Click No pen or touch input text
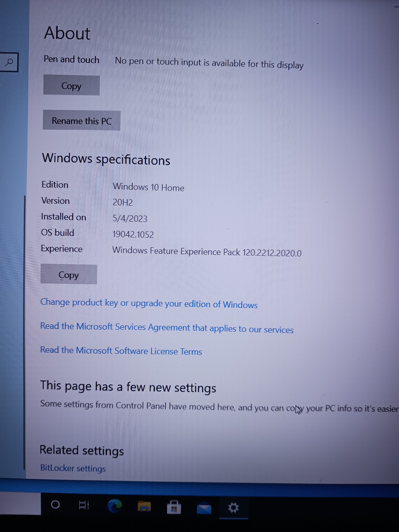399x532 pixels. click(209, 63)
